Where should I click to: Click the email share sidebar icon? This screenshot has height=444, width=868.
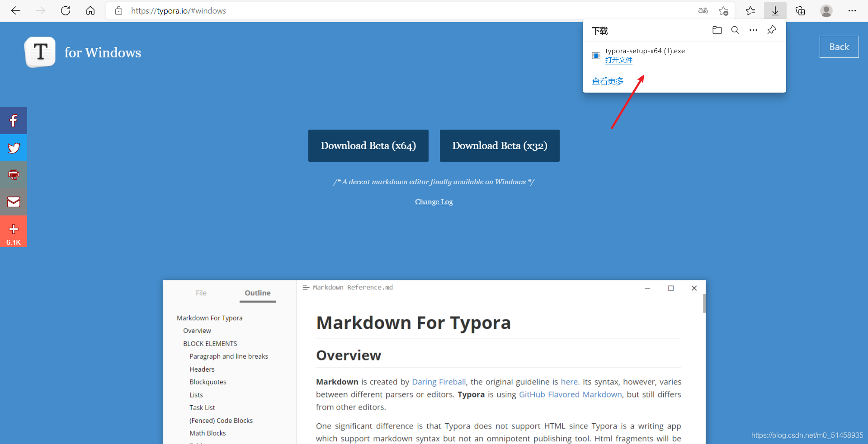point(14,202)
